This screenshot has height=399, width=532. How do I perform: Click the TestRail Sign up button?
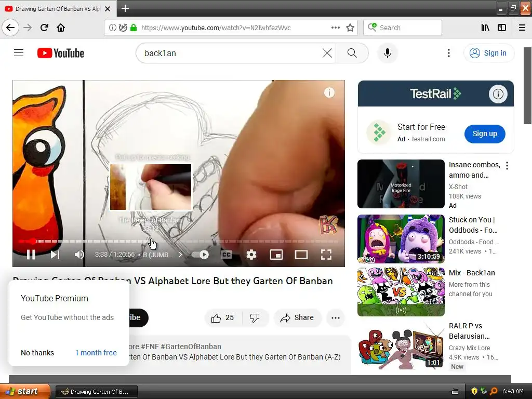[x=485, y=134]
